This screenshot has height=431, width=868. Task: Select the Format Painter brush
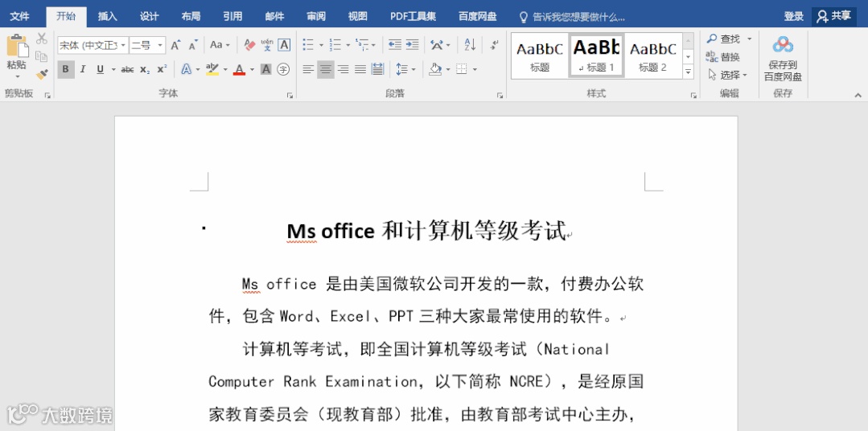coord(42,74)
